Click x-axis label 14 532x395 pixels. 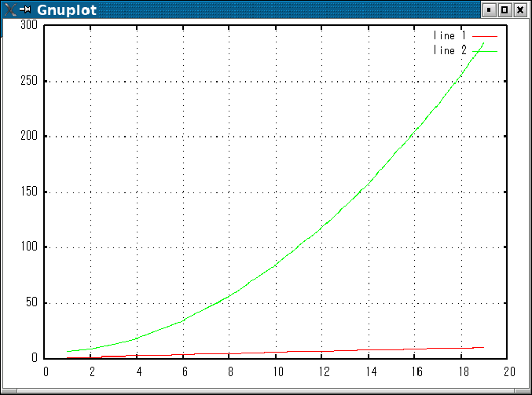371,371
